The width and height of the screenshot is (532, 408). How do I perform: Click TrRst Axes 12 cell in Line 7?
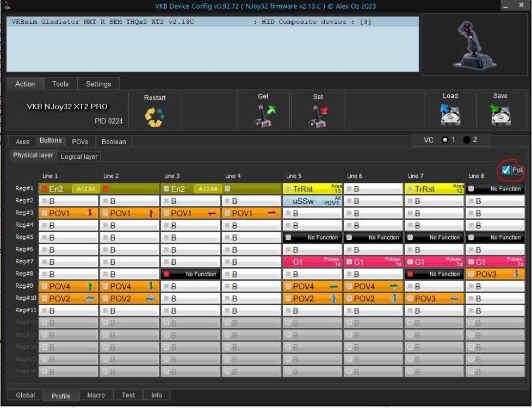click(x=434, y=189)
